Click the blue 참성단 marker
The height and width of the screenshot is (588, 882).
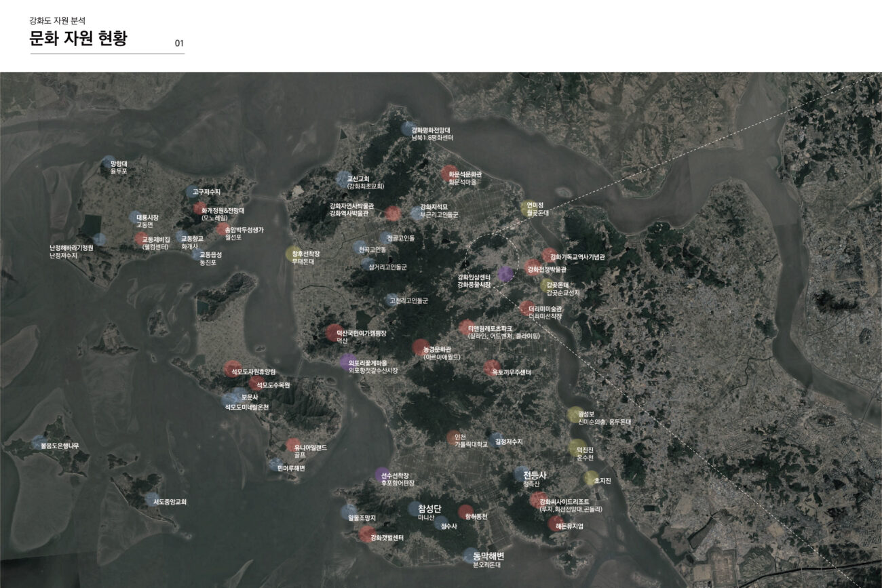pyautogui.click(x=415, y=509)
